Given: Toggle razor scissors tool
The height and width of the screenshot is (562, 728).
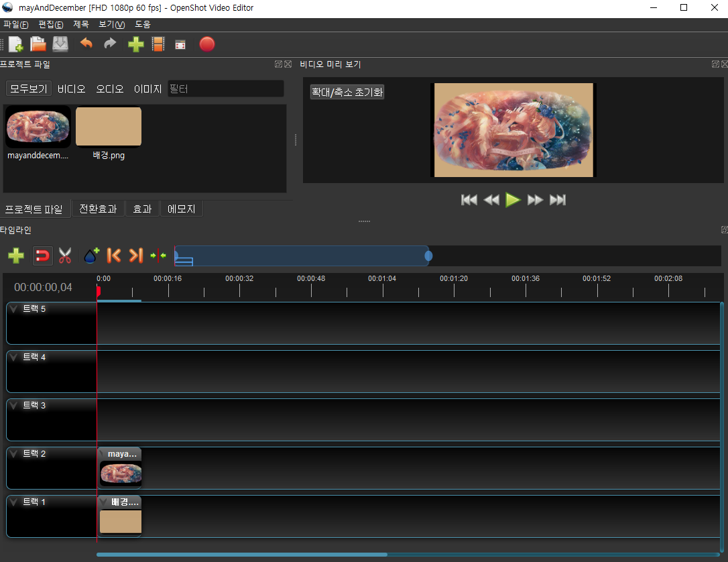Looking at the screenshot, I should (65, 256).
